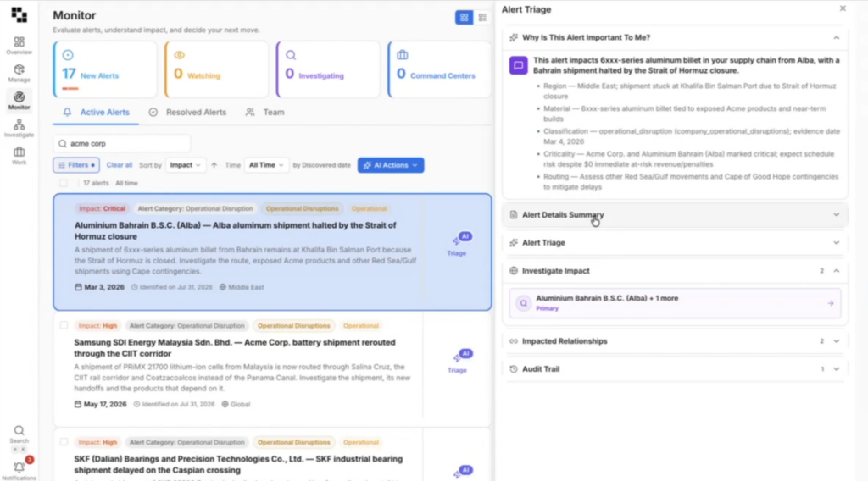868x481 pixels.
Task: Select the Watching status card
Action: [216, 69]
